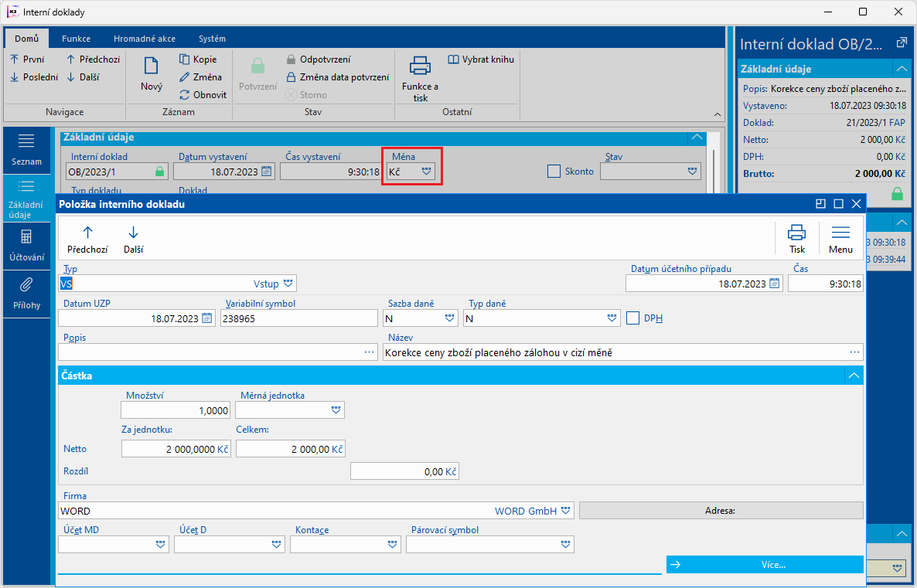Click Předchozí in Navigace ribbon group
The width and height of the screenshot is (917, 588).
(x=93, y=59)
